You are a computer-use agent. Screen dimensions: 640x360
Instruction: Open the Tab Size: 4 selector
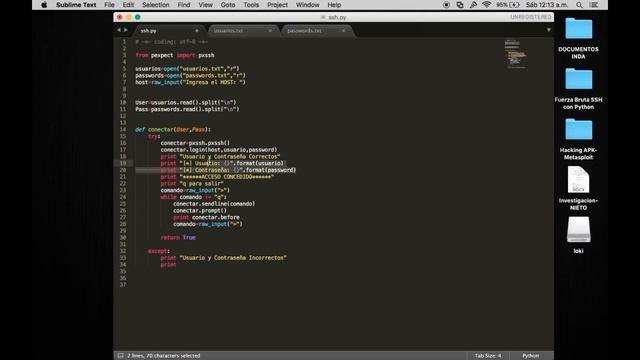point(488,356)
